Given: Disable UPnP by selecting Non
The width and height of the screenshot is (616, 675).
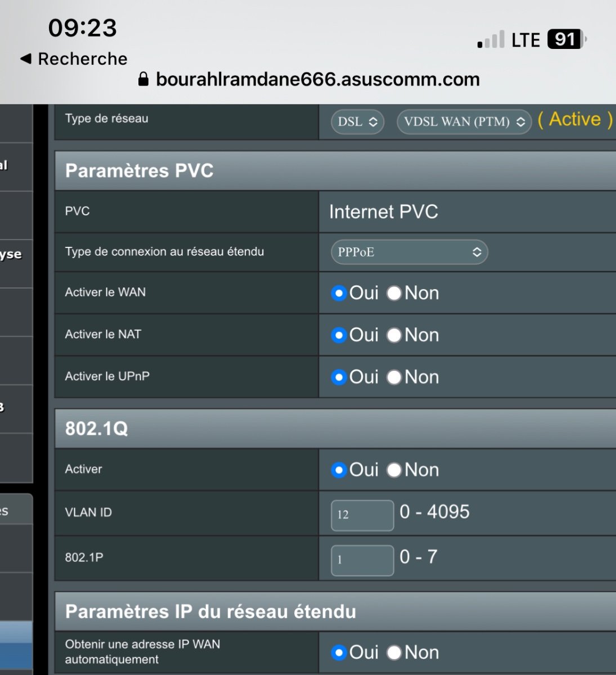Looking at the screenshot, I should 395,377.
